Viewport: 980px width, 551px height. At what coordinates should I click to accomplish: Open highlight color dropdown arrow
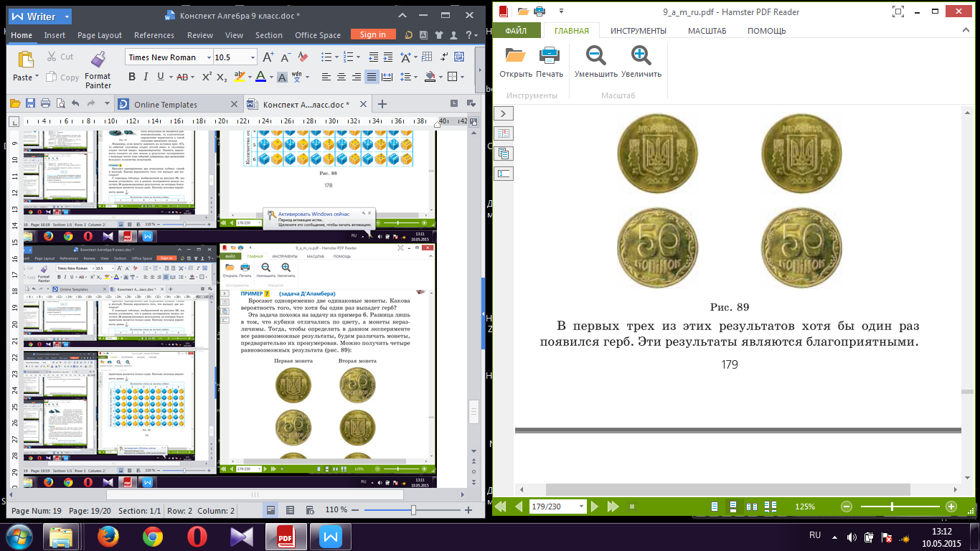[x=251, y=77]
